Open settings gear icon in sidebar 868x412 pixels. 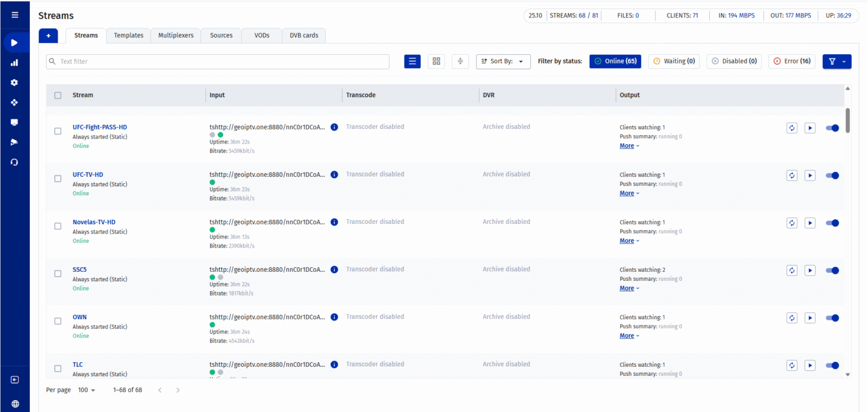tap(15, 83)
